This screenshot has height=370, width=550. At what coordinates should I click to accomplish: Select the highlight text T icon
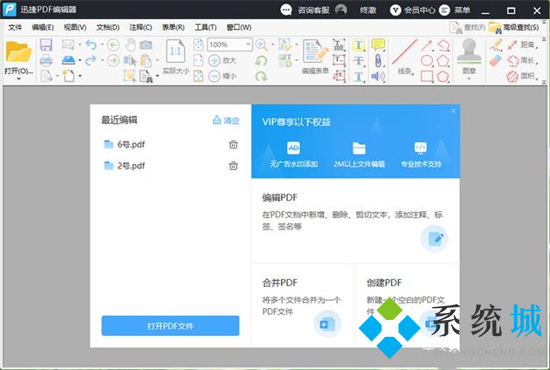(358, 45)
